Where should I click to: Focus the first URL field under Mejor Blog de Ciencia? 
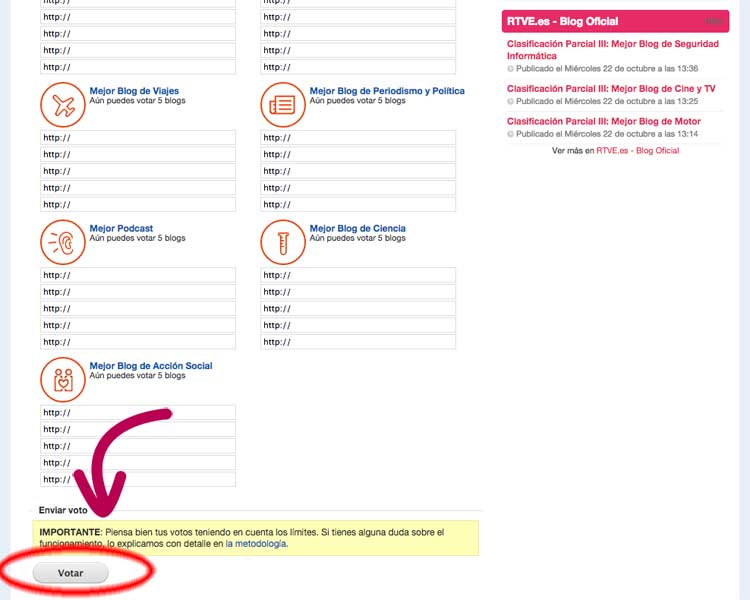pos(358,275)
